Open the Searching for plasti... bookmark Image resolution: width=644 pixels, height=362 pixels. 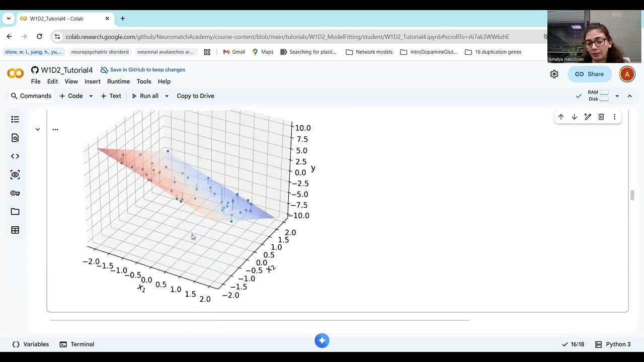308,52
